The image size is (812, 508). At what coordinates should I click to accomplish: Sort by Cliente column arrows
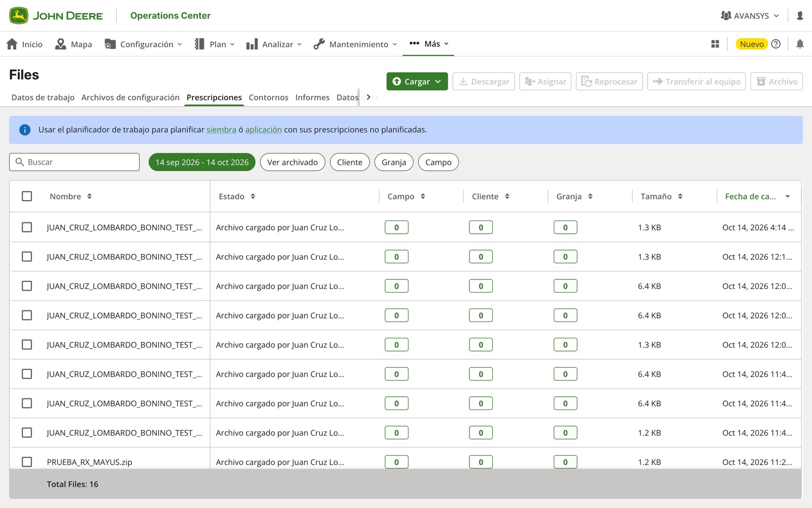[x=507, y=197]
